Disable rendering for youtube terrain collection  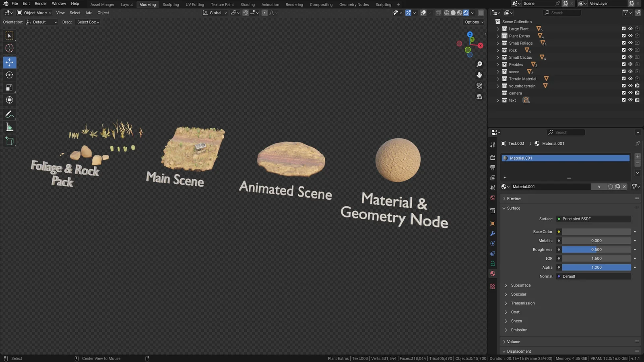637,86
